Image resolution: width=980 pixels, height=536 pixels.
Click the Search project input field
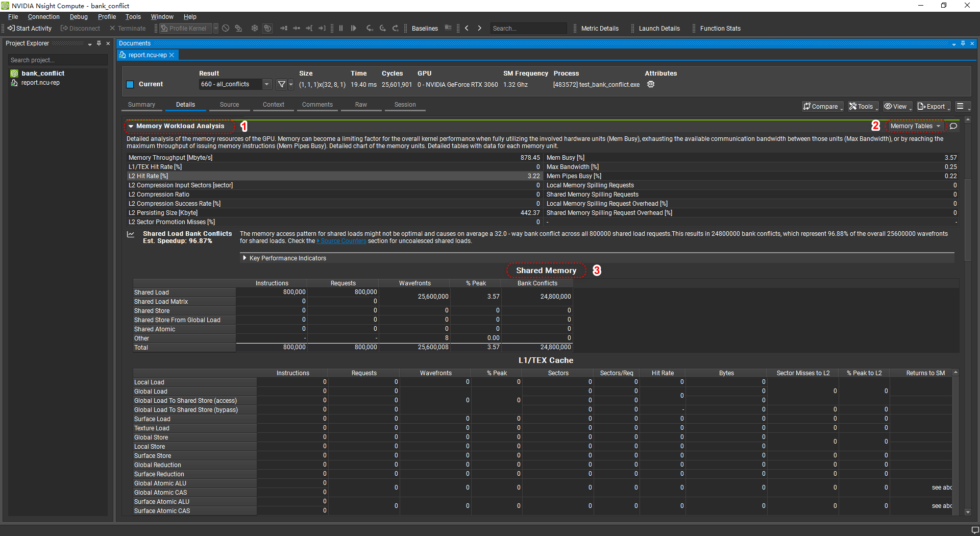coord(58,60)
